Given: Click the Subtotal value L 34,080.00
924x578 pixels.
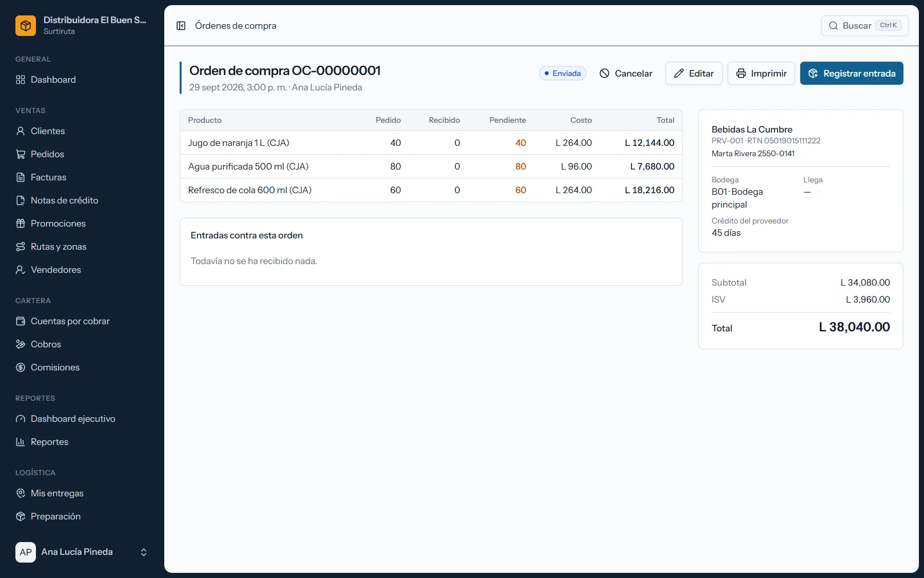Looking at the screenshot, I should (865, 283).
